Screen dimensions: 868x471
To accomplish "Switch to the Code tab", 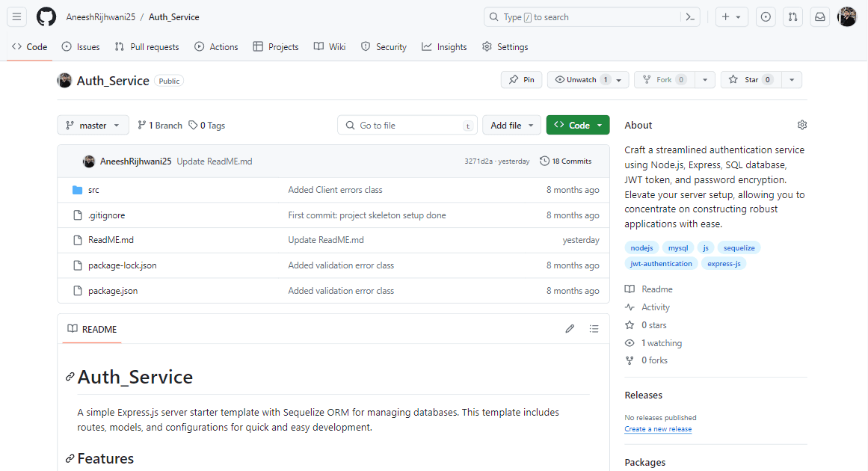I will tap(30, 47).
